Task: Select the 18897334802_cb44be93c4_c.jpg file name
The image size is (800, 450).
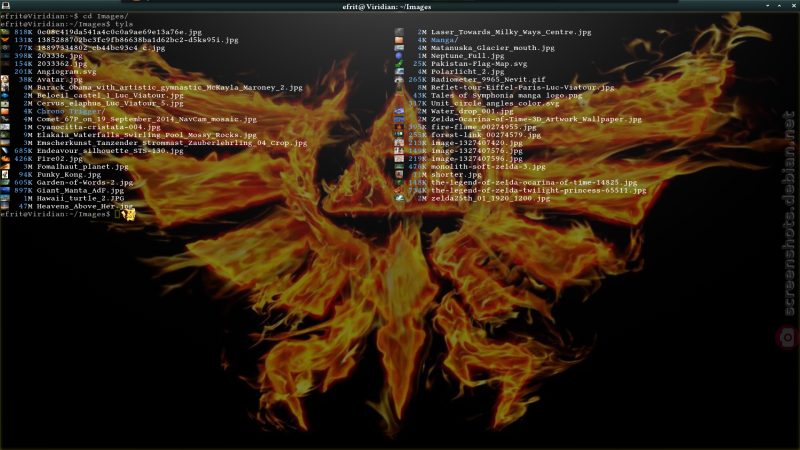Action: tap(101, 48)
